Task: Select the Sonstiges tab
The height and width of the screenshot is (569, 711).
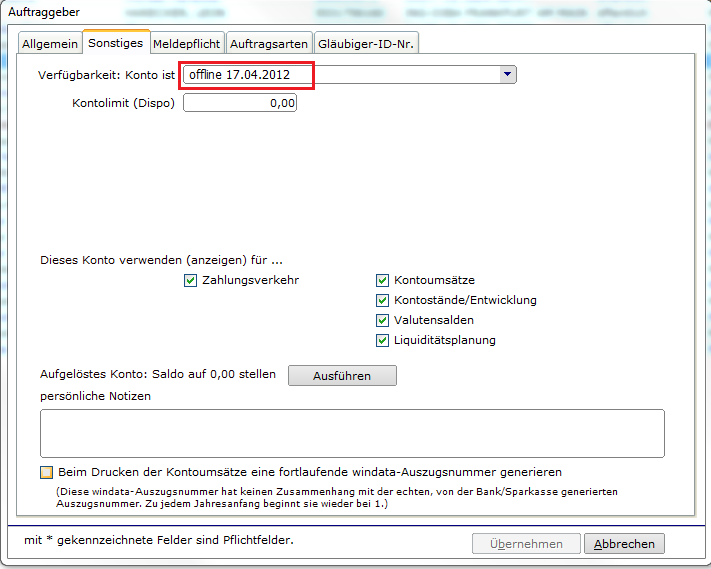Action: (116, 42)
